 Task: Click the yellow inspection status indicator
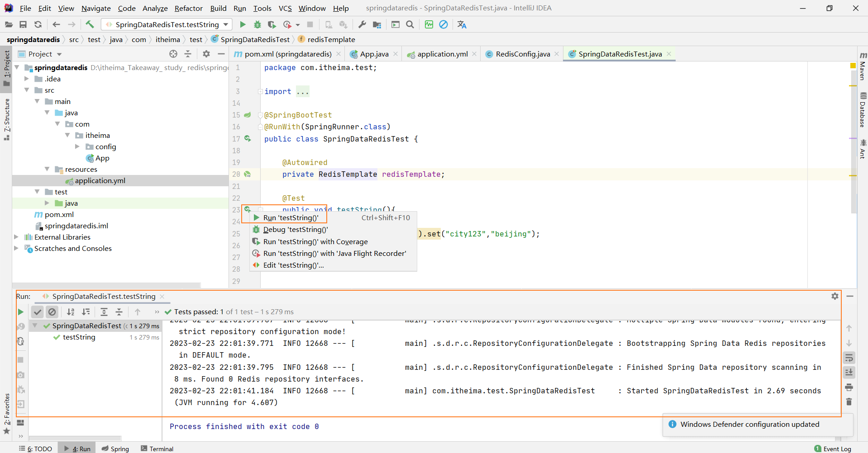click(x=853, y=66)
